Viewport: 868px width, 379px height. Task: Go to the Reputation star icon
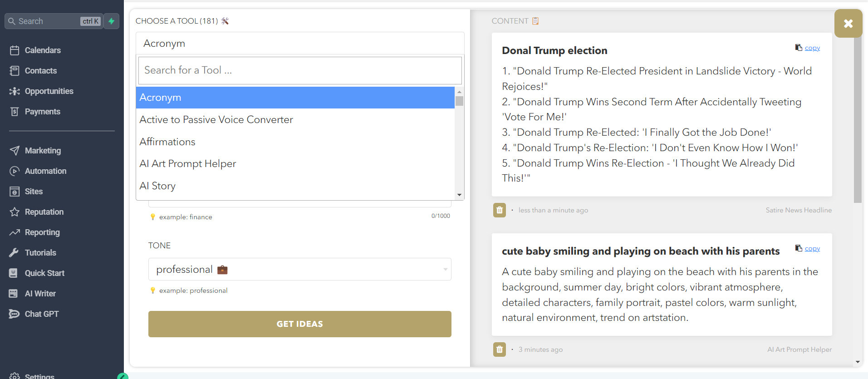click(15, 212)
